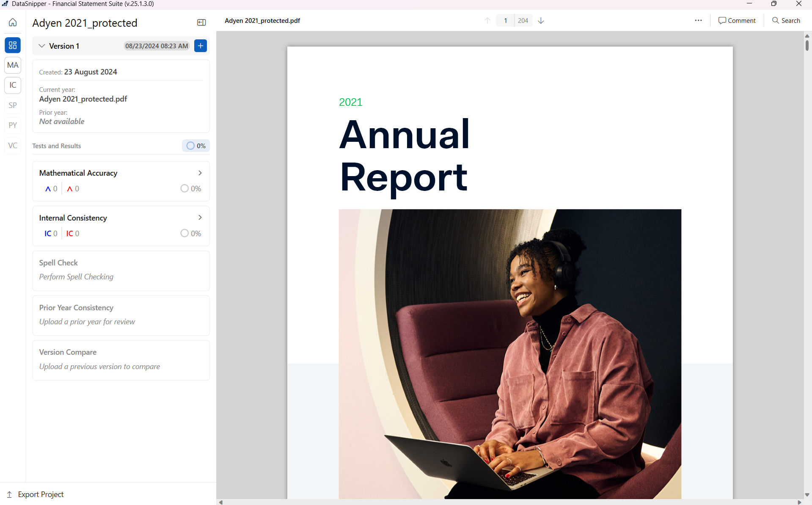Viewport: 812px width, 505px height.
Task: Go to the Home icon in sidebar
Action: tap(13, 22)
